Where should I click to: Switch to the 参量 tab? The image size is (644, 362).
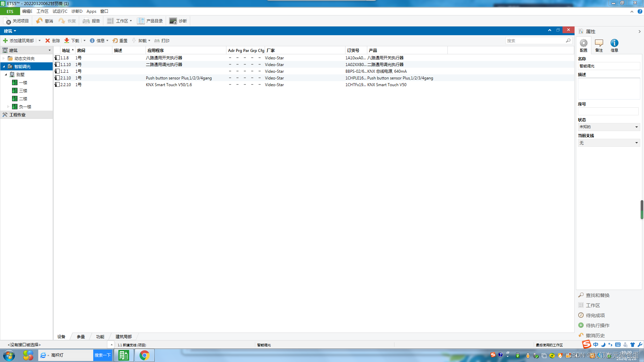(x=81, y=337)
